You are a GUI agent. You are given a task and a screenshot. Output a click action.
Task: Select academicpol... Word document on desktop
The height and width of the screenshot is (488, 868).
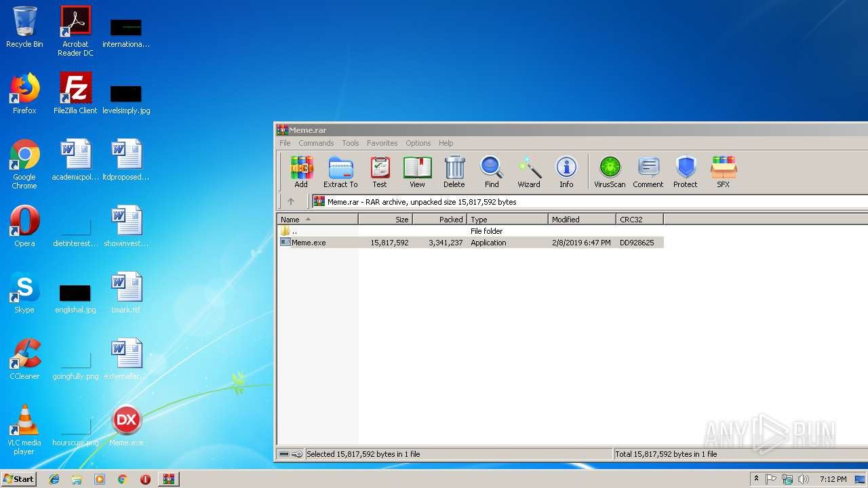coord(75,160)
